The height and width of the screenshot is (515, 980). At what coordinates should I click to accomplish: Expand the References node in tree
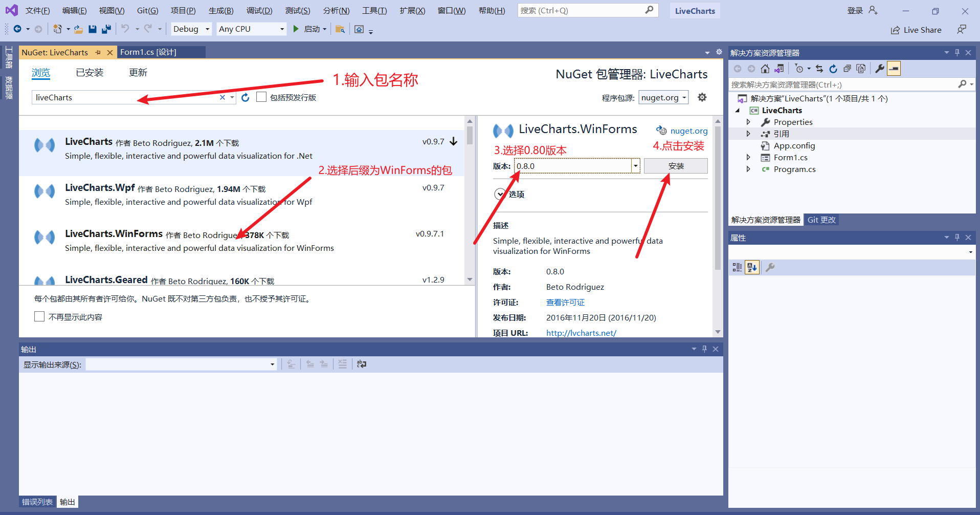748,134
